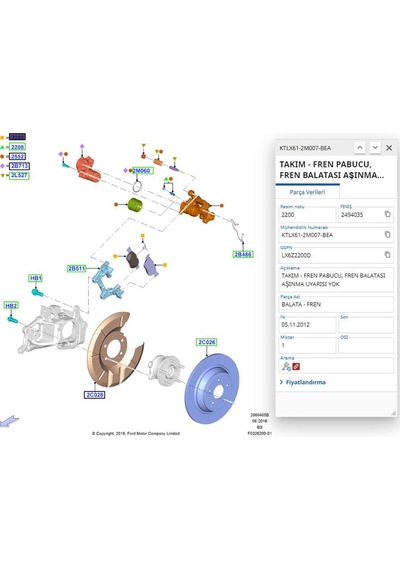Open the wrench search icon under Arama
The image size is (400, 570).
coord(286,366)
